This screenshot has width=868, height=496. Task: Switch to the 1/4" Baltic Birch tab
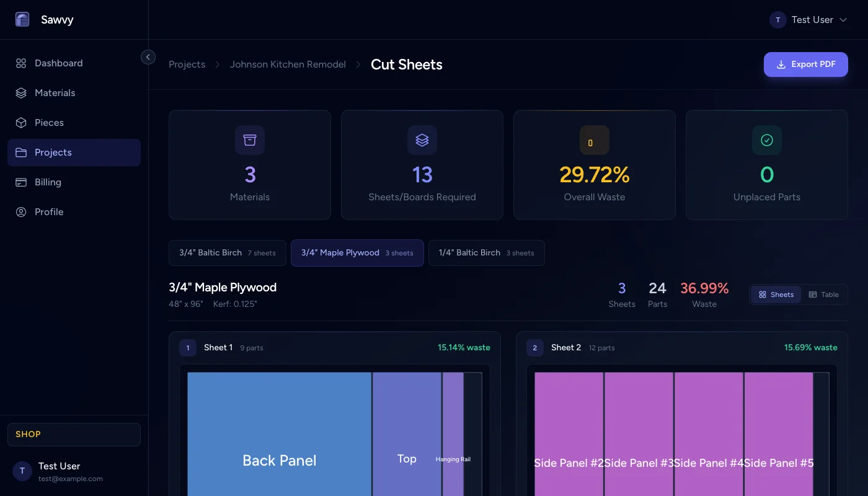point(486,253)
